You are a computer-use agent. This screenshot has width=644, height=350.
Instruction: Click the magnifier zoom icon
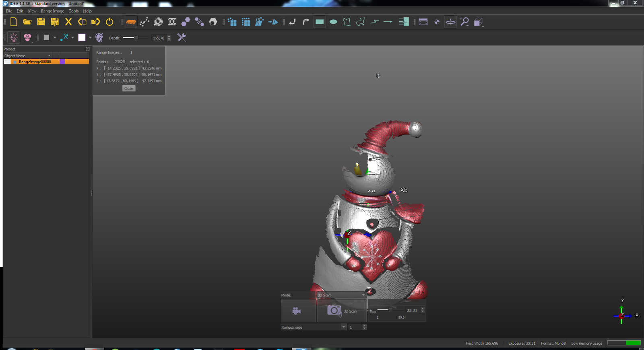(x=464, y=22)
